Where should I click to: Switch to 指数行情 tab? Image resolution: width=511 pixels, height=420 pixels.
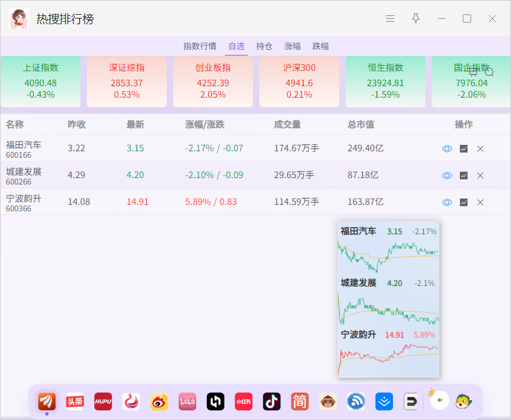tap(200, 46)
